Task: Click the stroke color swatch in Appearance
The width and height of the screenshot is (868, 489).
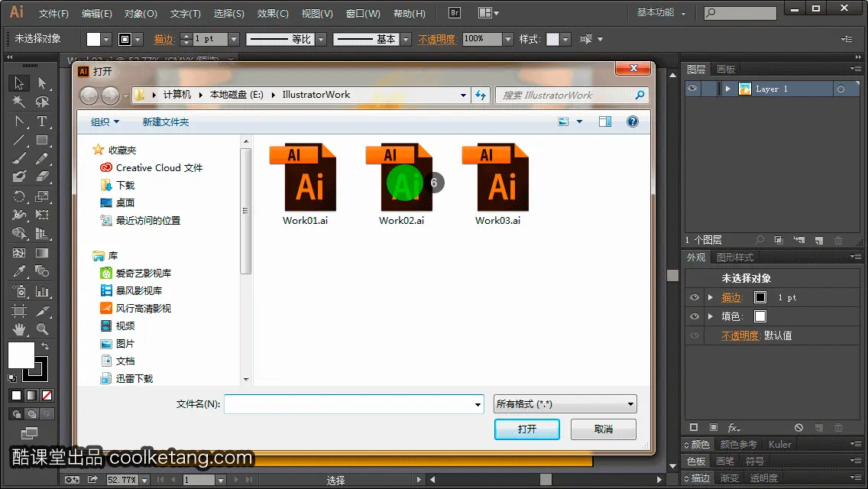Action: pos(760,297)
